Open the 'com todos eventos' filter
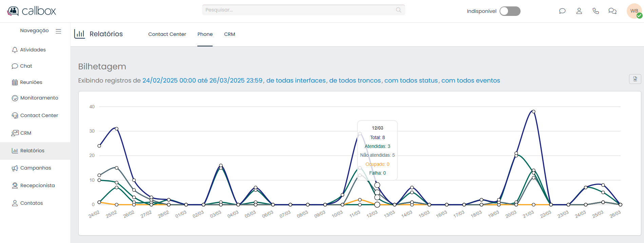The height and width of the screenshot is (243, 644). pos(470,81)
